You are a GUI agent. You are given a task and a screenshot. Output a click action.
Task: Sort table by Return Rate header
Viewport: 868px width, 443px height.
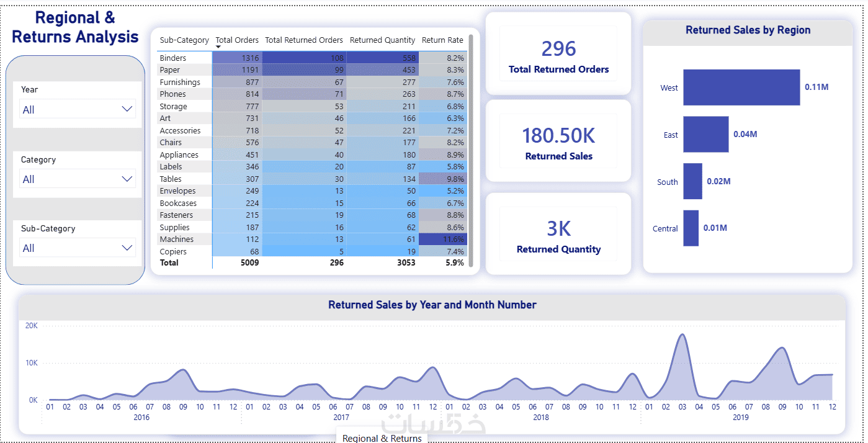point(442,40)
